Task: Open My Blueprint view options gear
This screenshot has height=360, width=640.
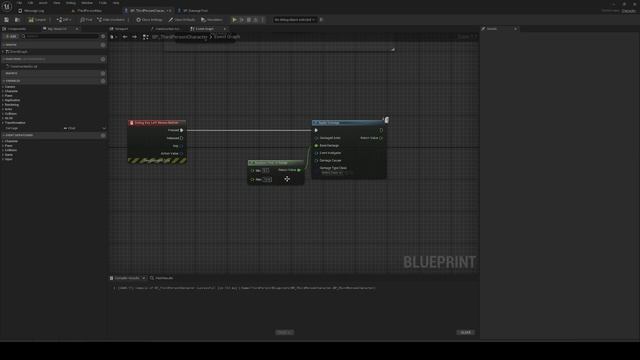Action: [x=103, y=36]
